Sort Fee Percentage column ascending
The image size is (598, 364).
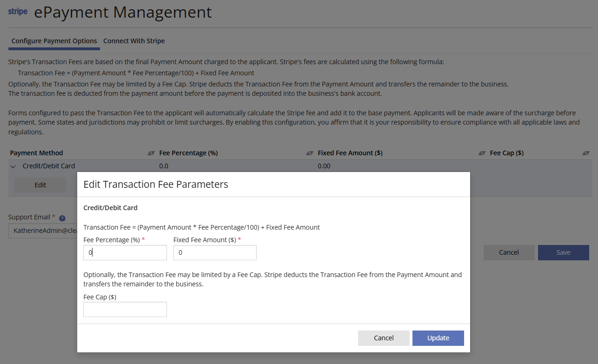[308, 152]
